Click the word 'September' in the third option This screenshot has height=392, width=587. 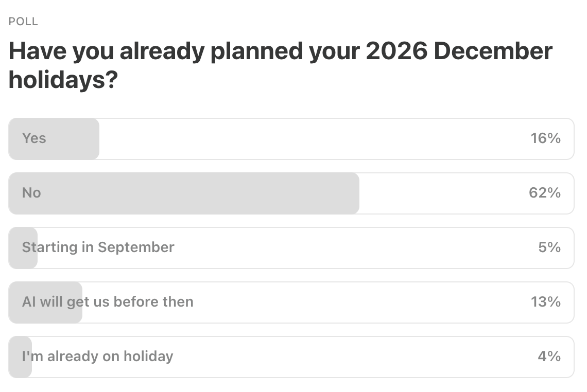pyautogui.click(x=136, y=248)
